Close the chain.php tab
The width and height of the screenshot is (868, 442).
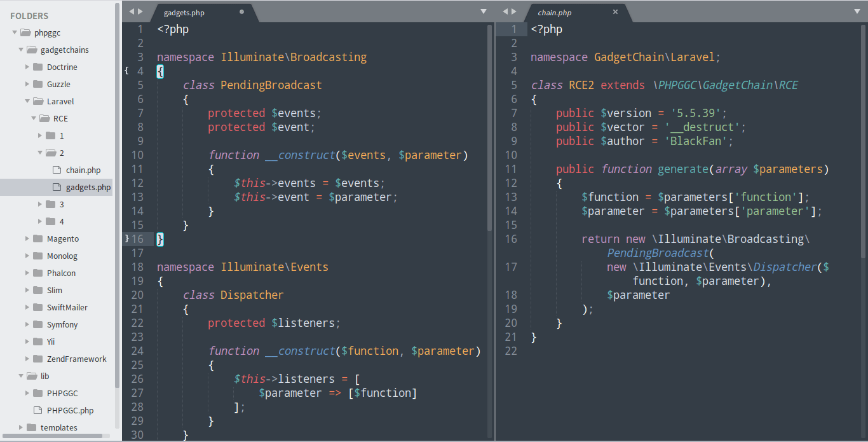615,12
